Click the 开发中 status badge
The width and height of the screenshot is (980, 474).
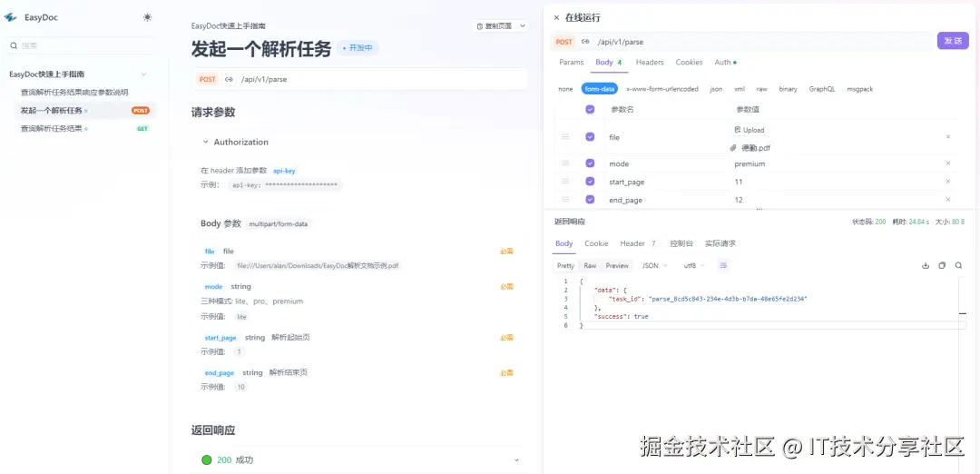358,47
